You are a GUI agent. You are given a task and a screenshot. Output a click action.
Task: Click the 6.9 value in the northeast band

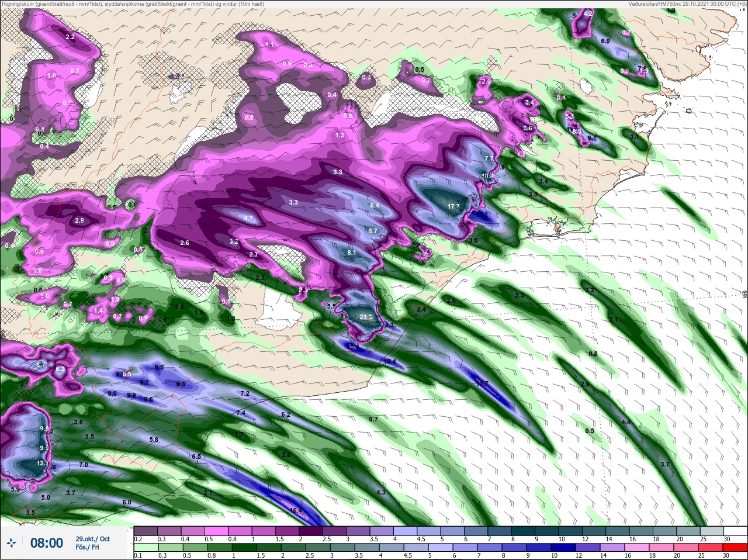click(605, 41)
